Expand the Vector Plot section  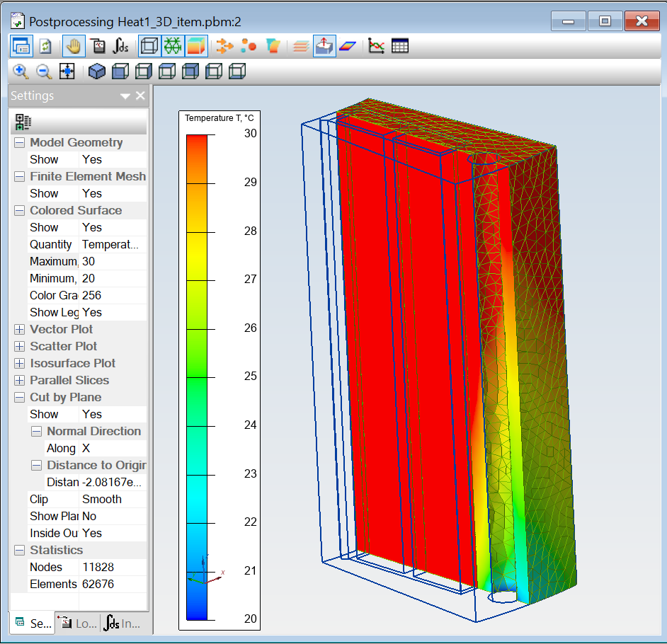20,330
